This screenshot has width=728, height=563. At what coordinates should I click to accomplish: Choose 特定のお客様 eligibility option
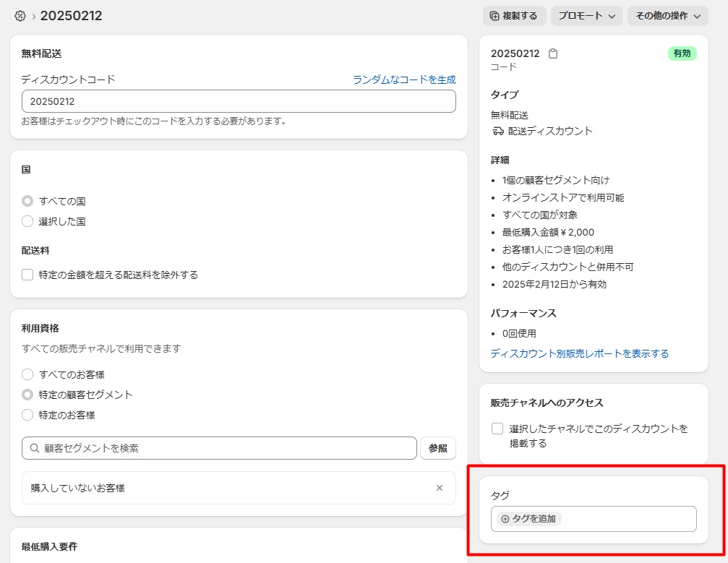pyautogui.click(x=27, y=415)
